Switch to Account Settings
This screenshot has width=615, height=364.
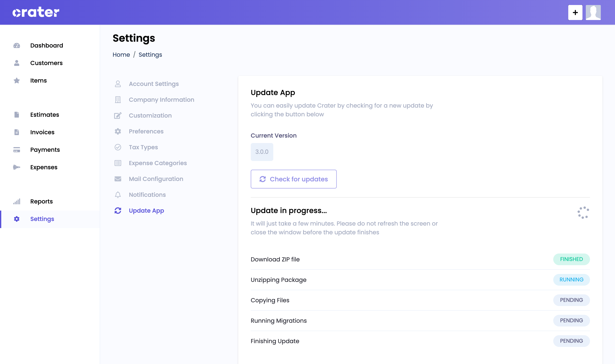[x=154, y=84]
